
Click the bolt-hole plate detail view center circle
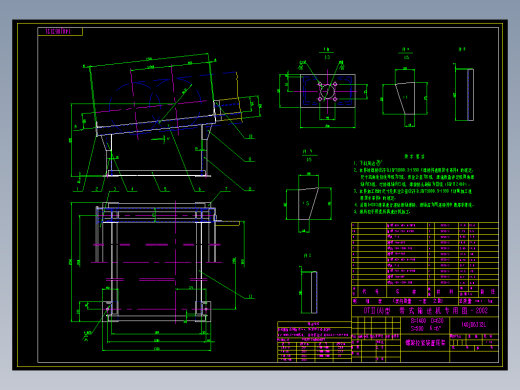[x=327, y=91]
